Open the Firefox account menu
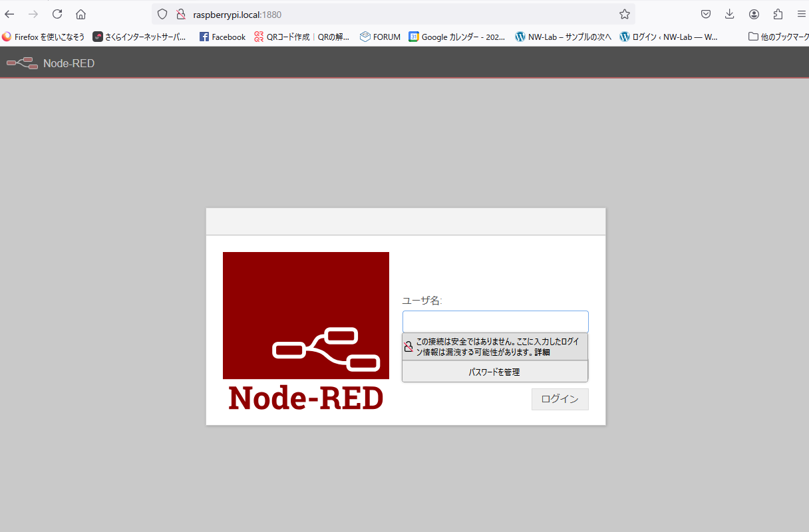 (754, 14)
